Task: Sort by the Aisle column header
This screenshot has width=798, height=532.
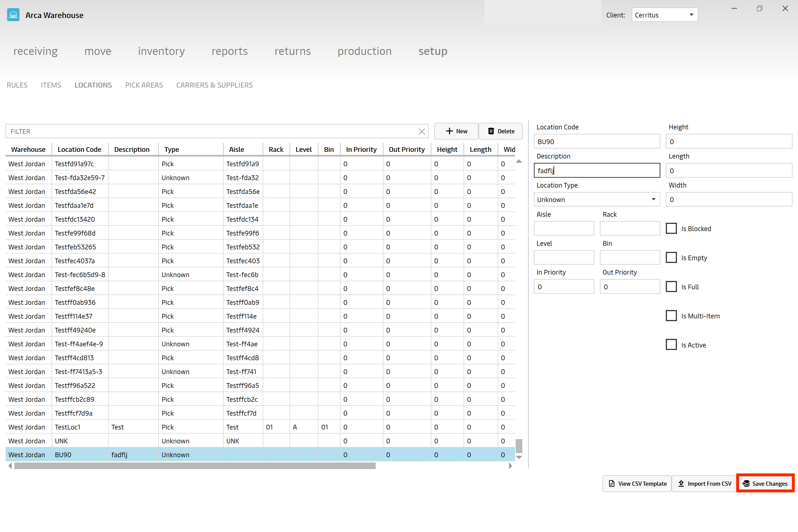Action: coord(243,150)
